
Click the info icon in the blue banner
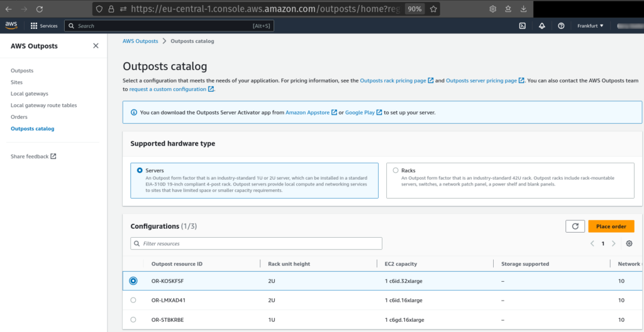[133, 112]
